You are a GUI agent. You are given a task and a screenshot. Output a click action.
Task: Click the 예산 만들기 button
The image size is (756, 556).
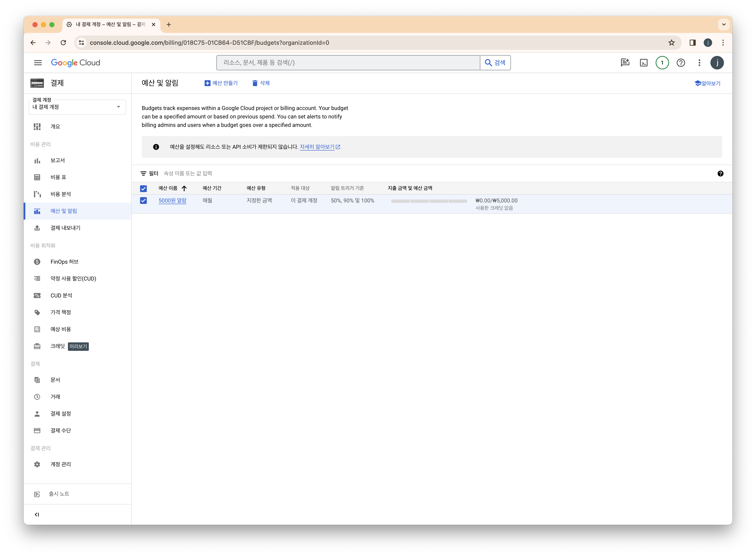pos(221,83)
